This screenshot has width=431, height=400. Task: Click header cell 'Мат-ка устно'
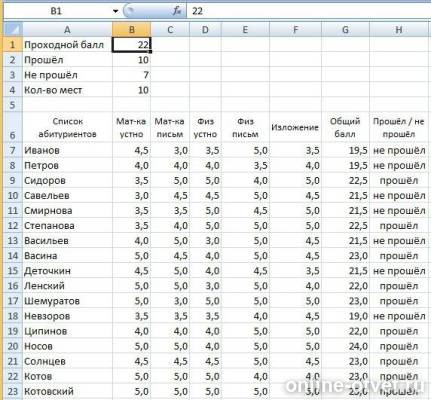pyautogui.click(x=132, y=128)
